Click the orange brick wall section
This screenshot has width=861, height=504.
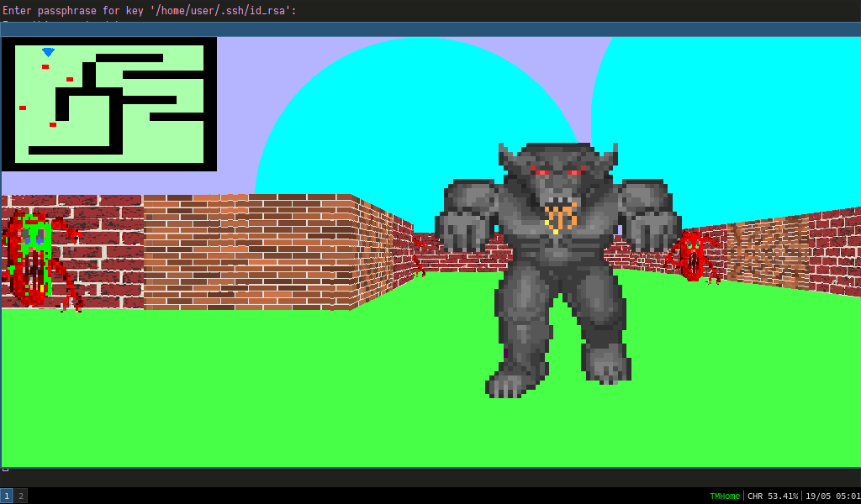point(248,252)
